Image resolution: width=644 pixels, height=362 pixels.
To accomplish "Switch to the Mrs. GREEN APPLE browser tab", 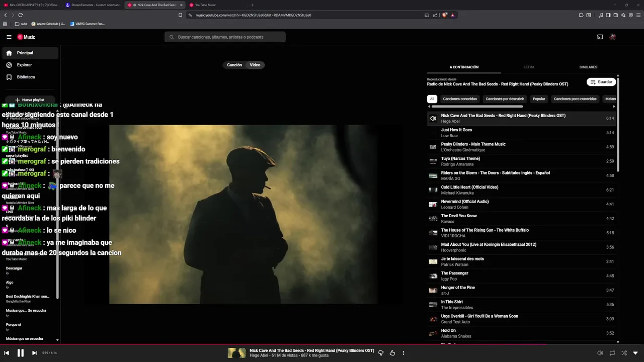I will point(32,5).
